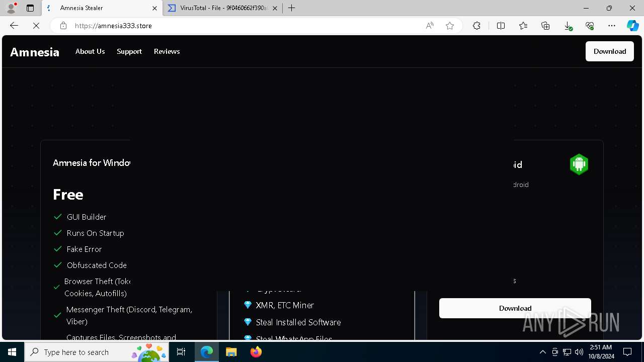
Task: Open Edge Settings and more menu
Action: 612,26
